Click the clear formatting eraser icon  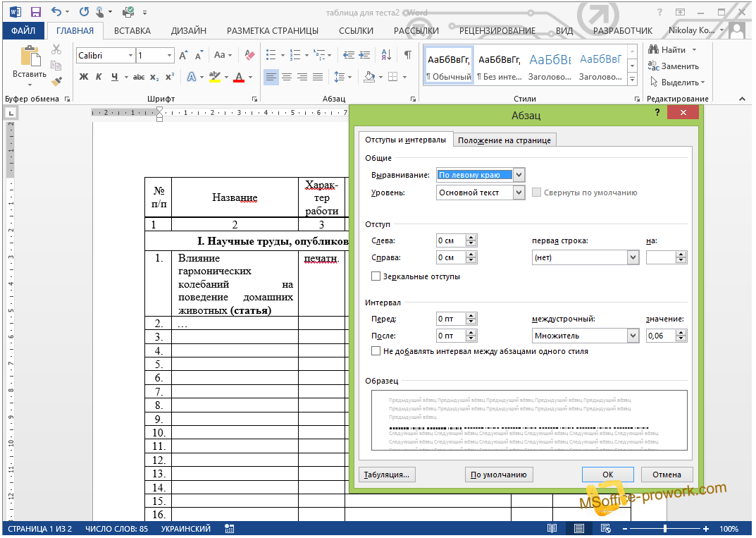pyautogui.click(x=249, y=55)
